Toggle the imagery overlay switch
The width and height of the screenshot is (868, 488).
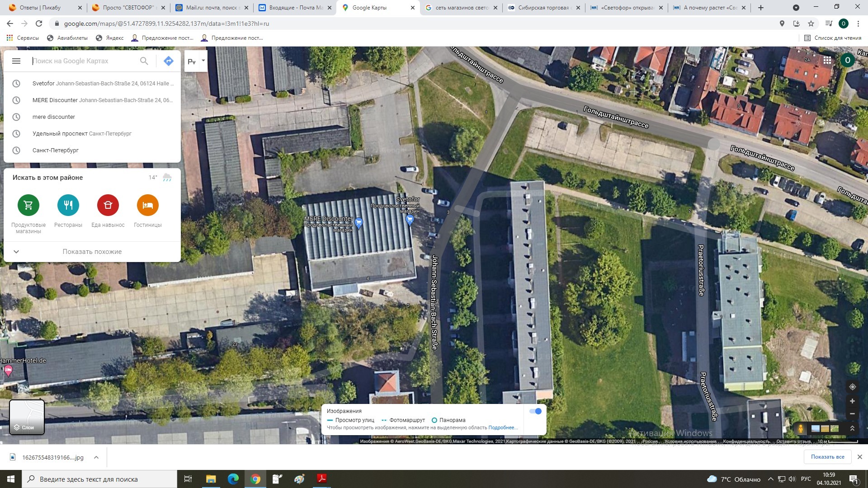[535, 411]
